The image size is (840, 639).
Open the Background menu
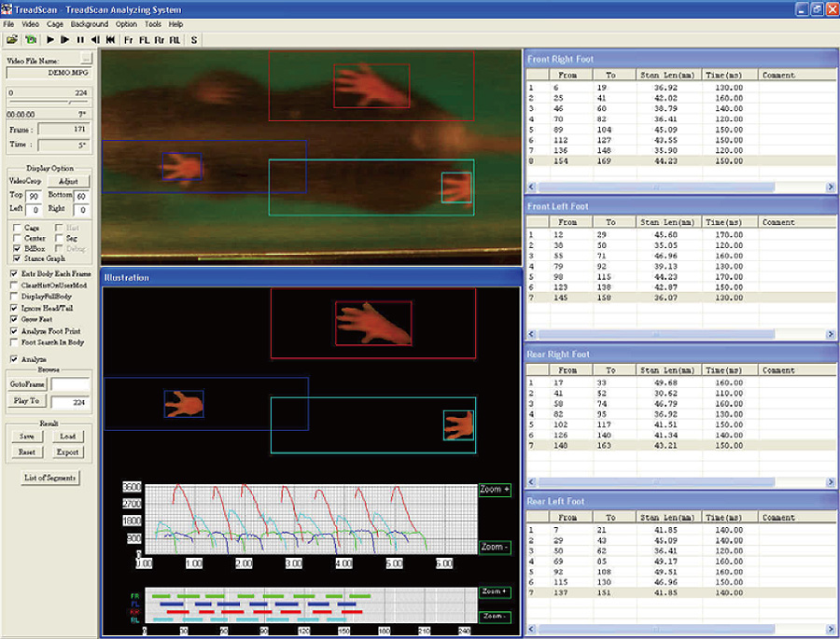click(x=89, y=23)
